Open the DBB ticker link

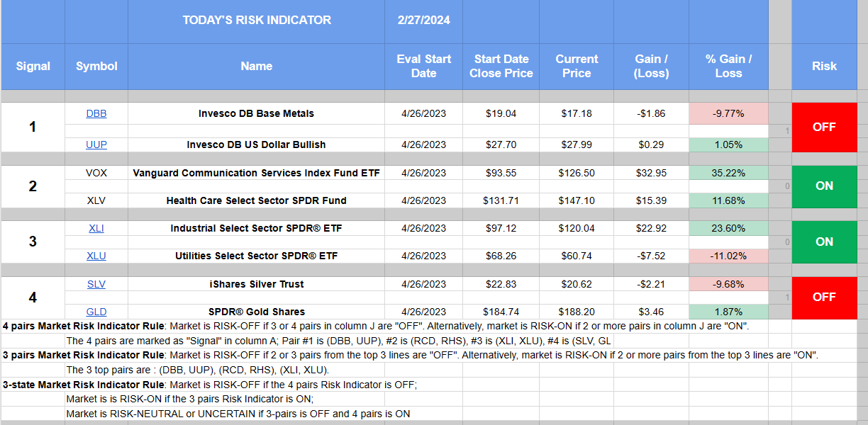(x=96, y=113)
